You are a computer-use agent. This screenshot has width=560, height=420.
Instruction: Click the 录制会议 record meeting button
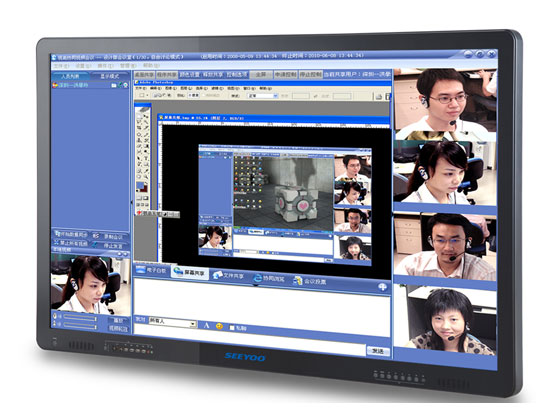(110, 236)
